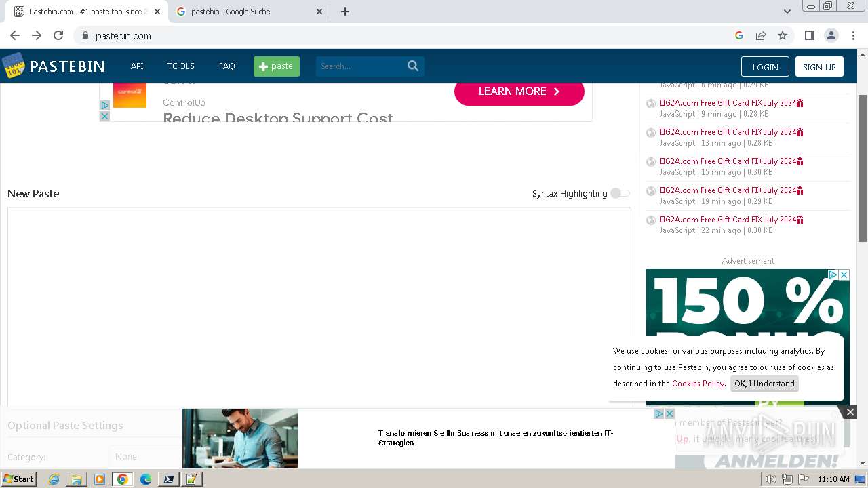Click the padlock site info icon
This screenshot has width=868, height=488.
click(x=85, y=35)
